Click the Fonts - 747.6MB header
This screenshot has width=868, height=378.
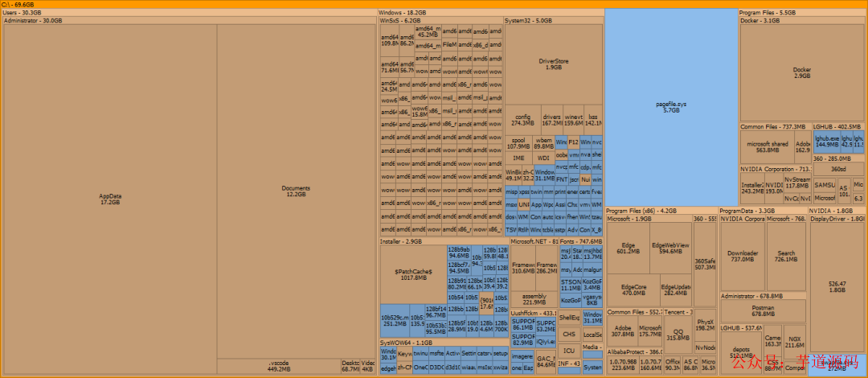pyautogui.click(x=581, y=241)
